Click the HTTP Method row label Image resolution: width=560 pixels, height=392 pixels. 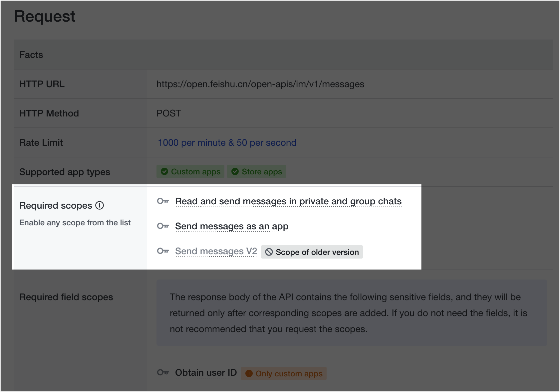click(49, 113)
